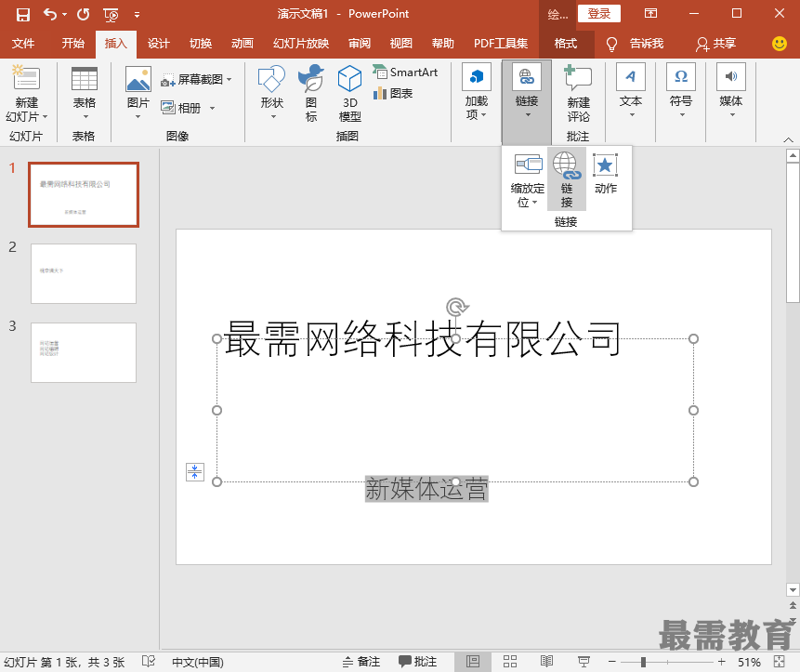Screen dimensions: 800x672
Task: Fit slide to current window icon
Action: (779, 662)
